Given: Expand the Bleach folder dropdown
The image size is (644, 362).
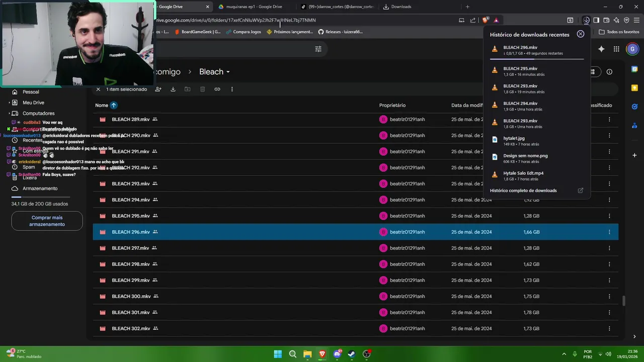Looking at the screenshot, I should 227,72.
